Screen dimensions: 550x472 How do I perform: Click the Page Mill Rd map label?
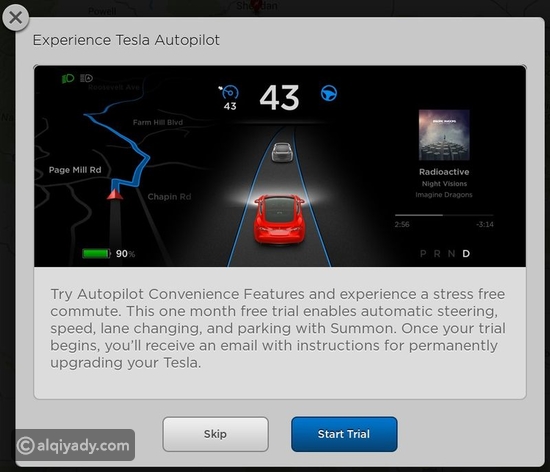tap(75, 170)
